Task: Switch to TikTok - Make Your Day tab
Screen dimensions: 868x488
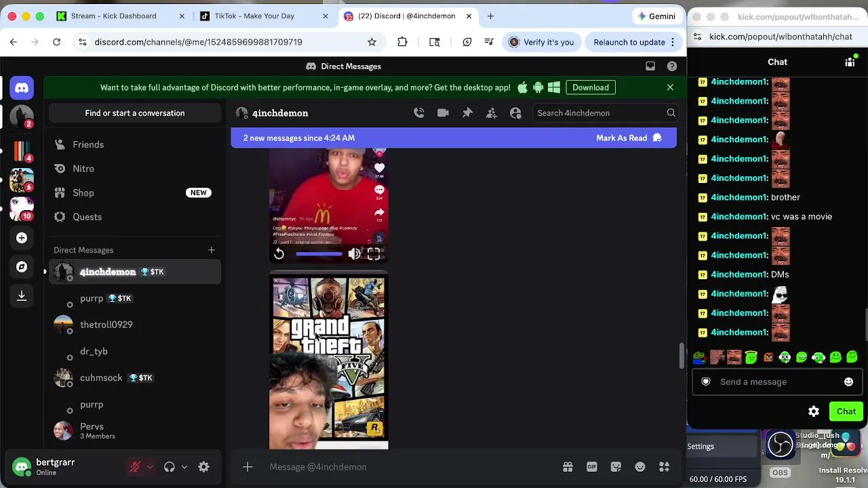Action: [x=264, y=16]
